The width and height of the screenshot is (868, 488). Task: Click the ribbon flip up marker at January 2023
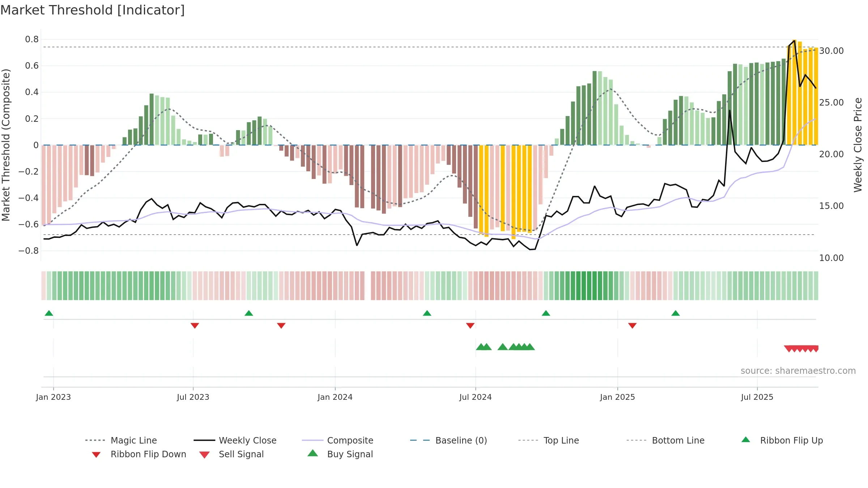pyautogui.click(x=49, y=313)
